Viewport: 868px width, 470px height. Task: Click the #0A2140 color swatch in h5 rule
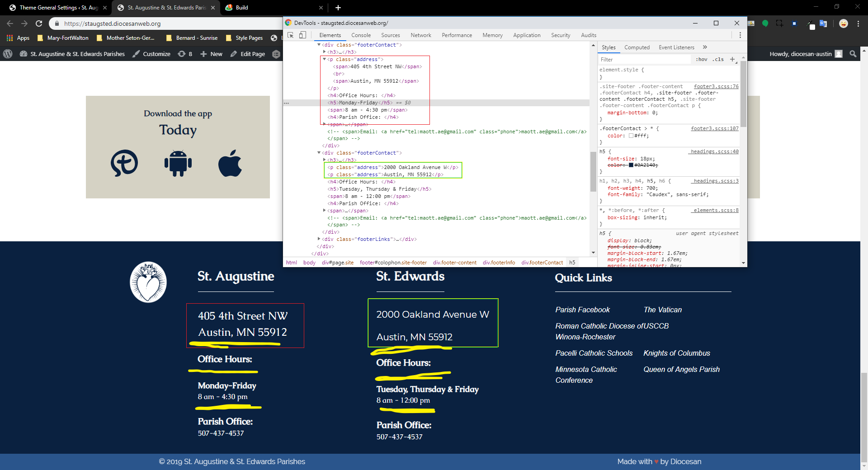(631, 165)
